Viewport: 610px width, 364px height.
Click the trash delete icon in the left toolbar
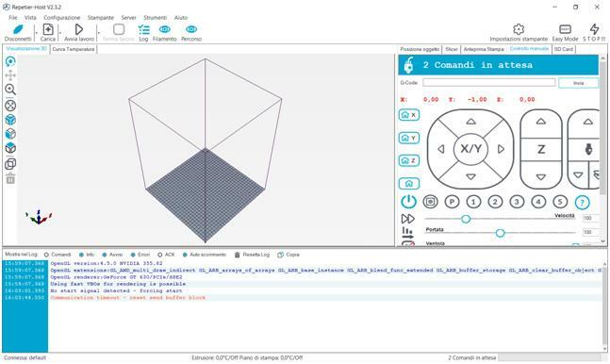10,178
